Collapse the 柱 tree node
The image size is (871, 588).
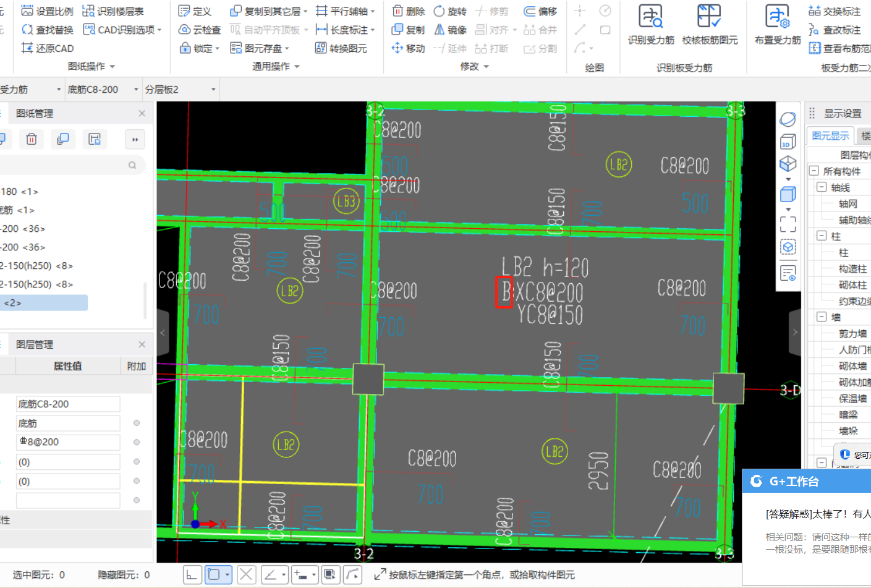pyautogui.click(x=822, y=236)
